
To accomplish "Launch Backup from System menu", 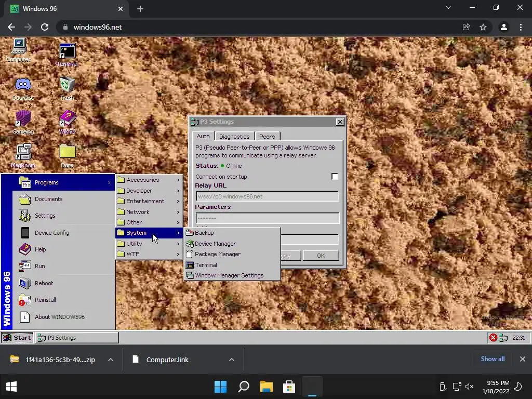I will tap(232, 233).
